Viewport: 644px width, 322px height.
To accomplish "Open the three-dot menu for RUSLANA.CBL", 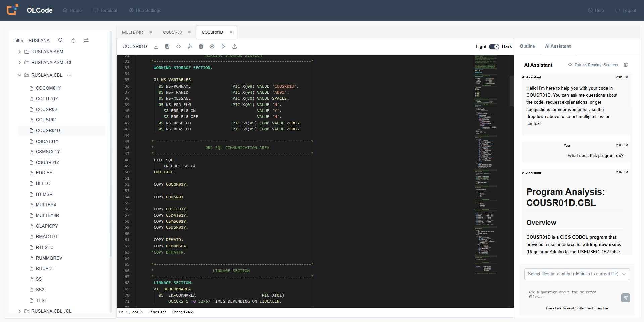I will (x=69, y=75).
